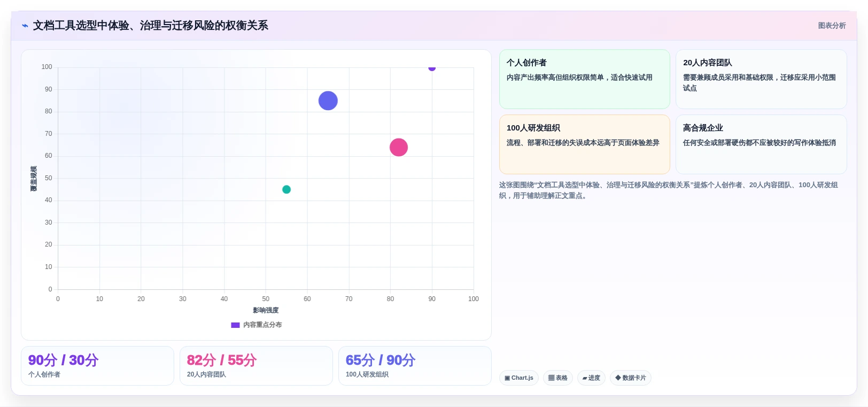This screenshot has height=407, width=868.
Task: Click the 进度 tag chip
Action: pyautogui.click(x=591, y=378)
